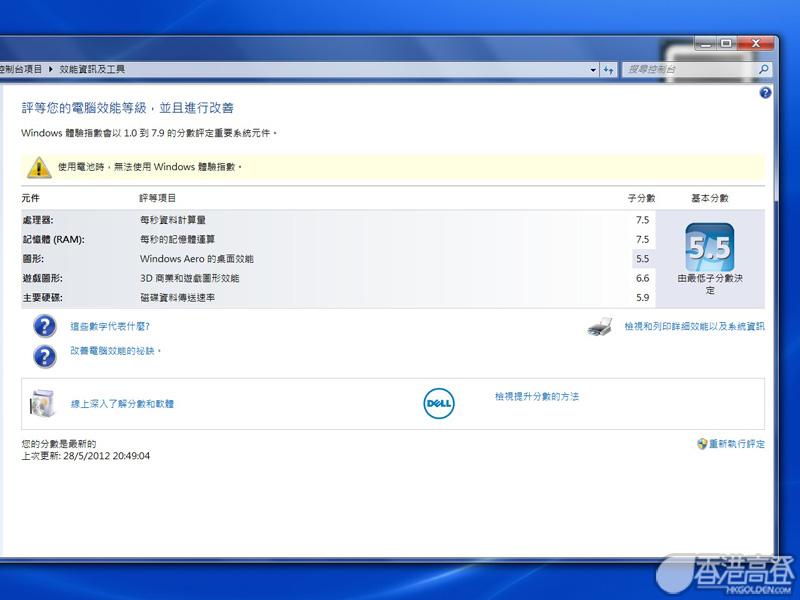Open the address bar history dropdown

tap(590, 70)
